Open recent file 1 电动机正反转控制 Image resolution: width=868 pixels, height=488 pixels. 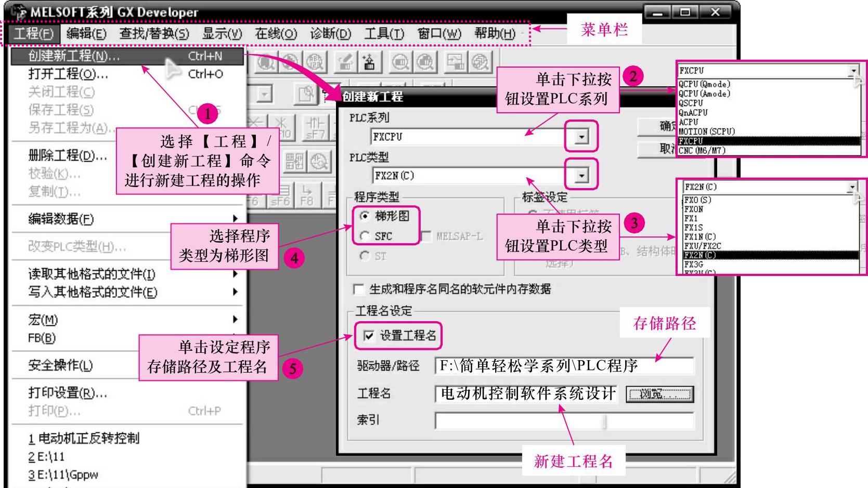click(x=127, y=439)
